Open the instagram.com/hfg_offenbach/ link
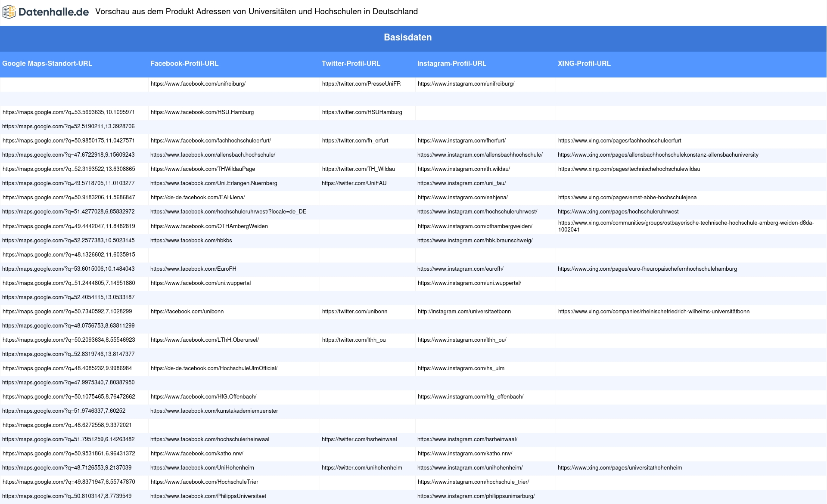Viewport: 827px width, 504px height. [x=471, y=397]
